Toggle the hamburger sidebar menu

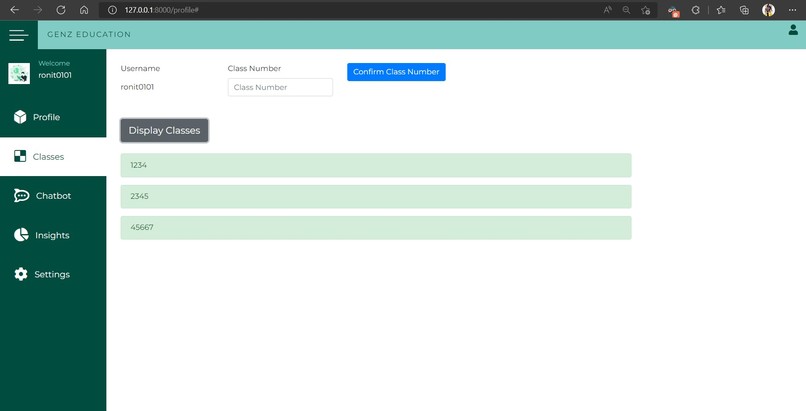(19, 35)
